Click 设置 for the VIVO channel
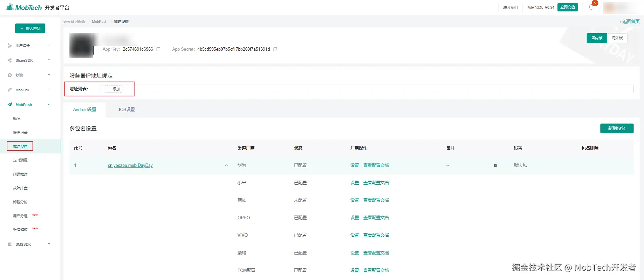Viewport: 644px width, 280px height. [x=355, y=235]
